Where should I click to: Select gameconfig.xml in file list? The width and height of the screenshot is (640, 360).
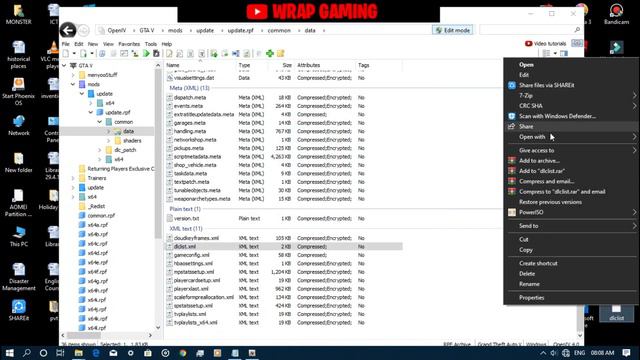click(284, 255)
